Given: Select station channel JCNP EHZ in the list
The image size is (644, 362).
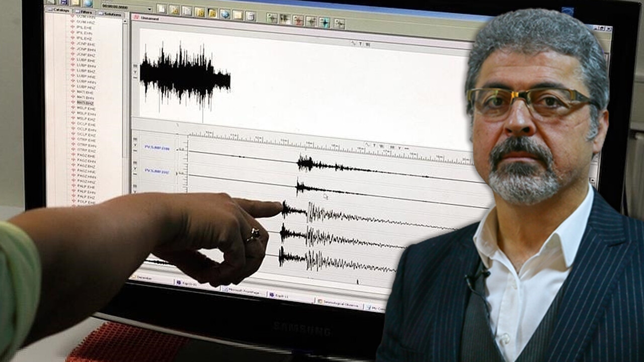Looking at the screenshot, I should point(86,55).
